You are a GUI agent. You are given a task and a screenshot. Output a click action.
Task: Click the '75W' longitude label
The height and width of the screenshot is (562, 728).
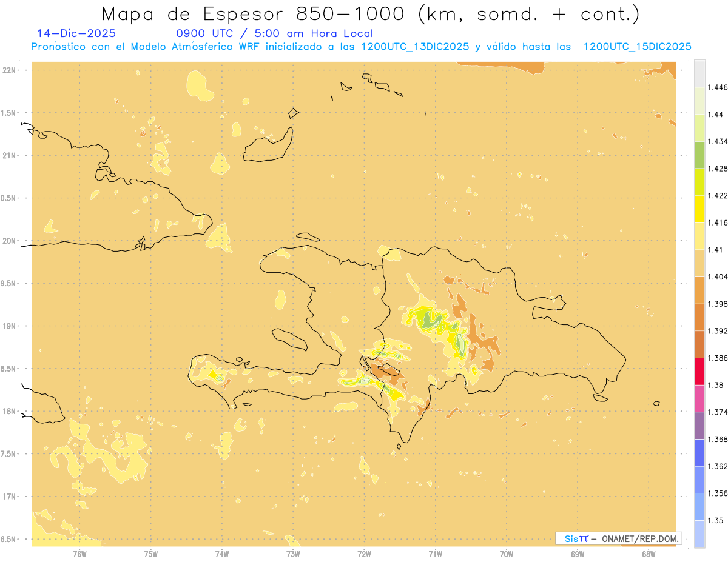pos(151,554)
